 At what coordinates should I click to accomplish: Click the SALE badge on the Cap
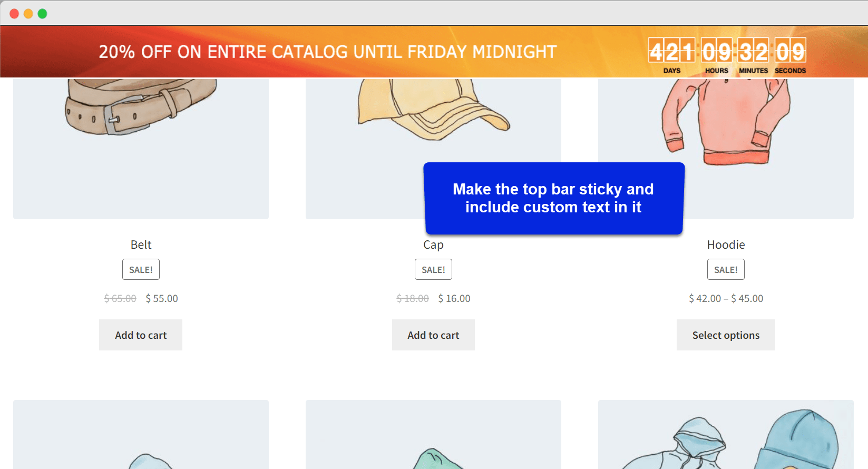433,269
